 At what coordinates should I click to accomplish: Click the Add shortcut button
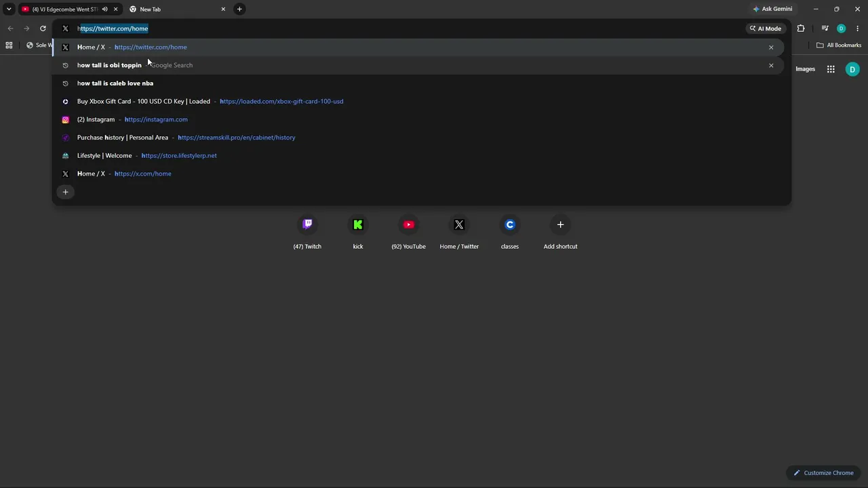point(560,232)
